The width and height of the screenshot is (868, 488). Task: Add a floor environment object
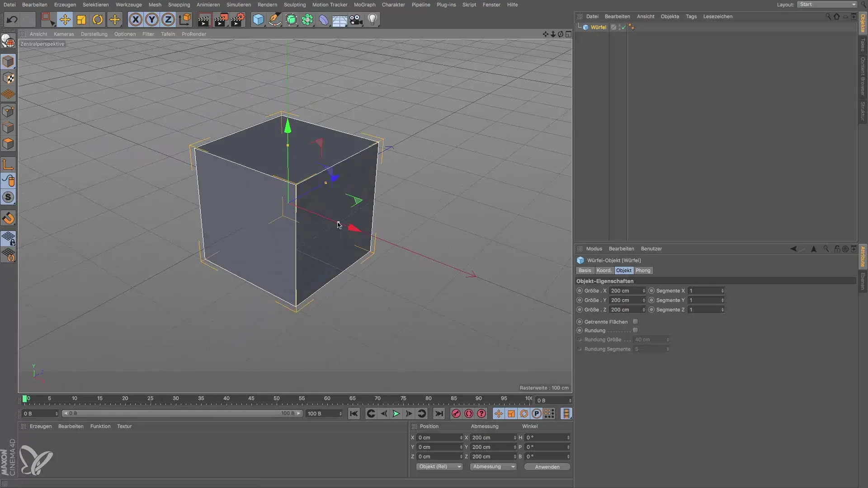tap(340, 19)
